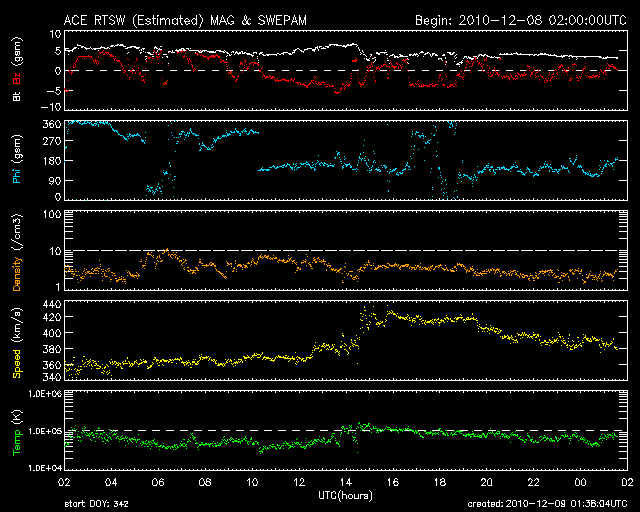Click the '10' hour tick label on x-axis
This screenshot has width=640, height=512.
252,482
